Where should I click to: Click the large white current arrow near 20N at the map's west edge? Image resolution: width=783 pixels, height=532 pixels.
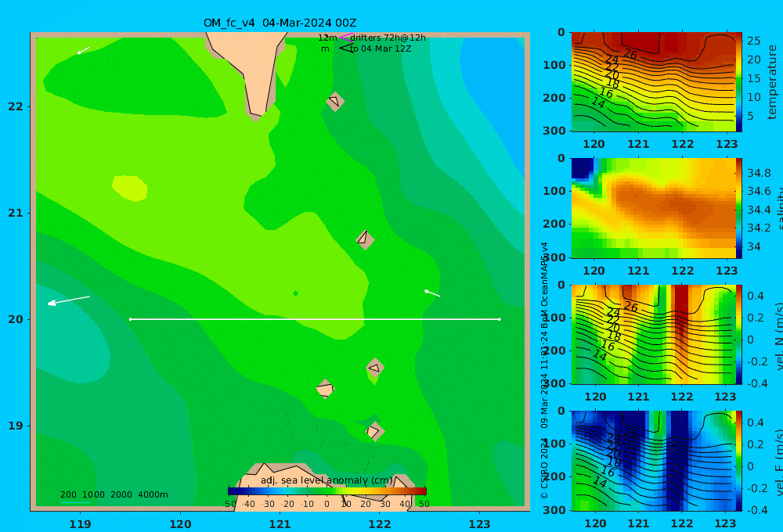click(68, 300)
